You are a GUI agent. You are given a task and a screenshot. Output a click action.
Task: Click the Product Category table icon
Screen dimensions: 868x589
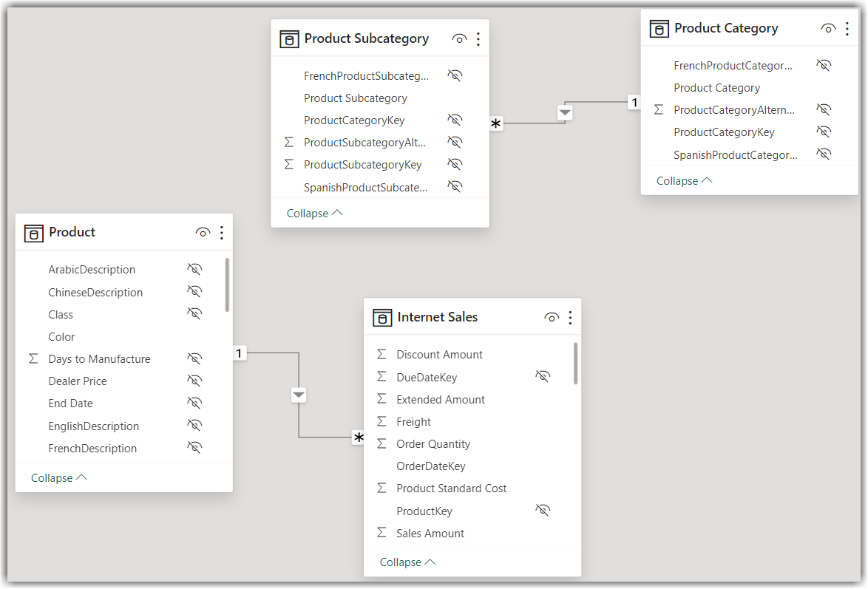[659, 29]
